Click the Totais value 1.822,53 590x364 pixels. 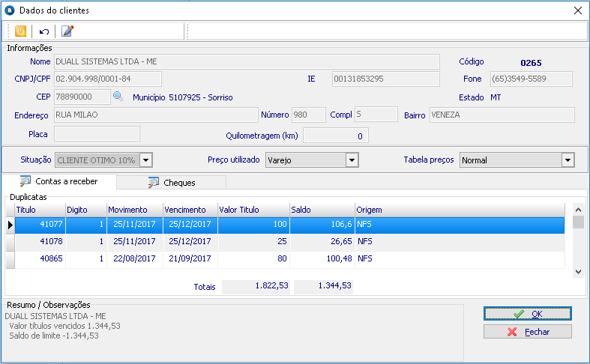256,286
